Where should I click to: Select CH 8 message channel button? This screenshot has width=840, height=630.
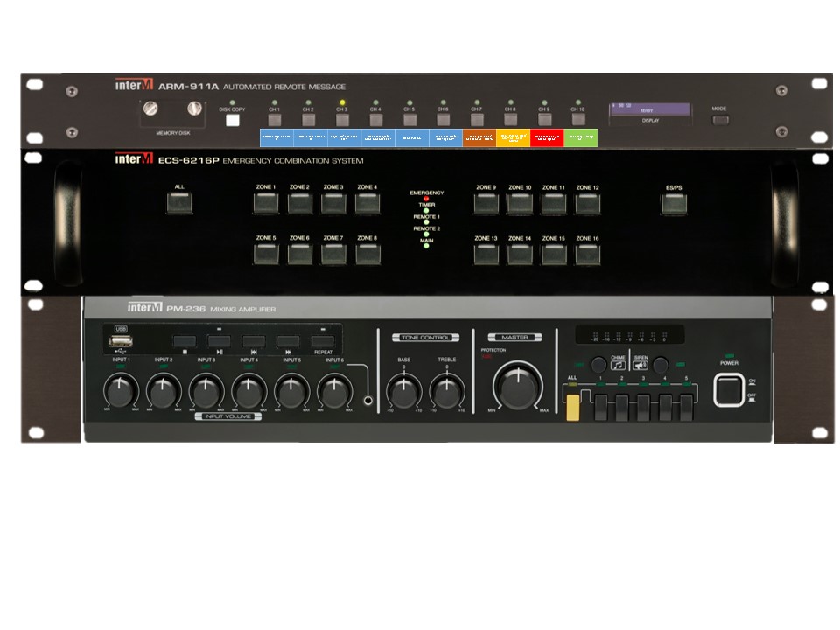point(510,119)
